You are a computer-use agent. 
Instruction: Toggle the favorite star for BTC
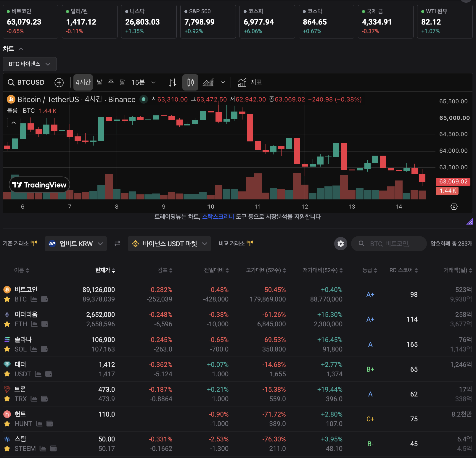coord(7,299)
